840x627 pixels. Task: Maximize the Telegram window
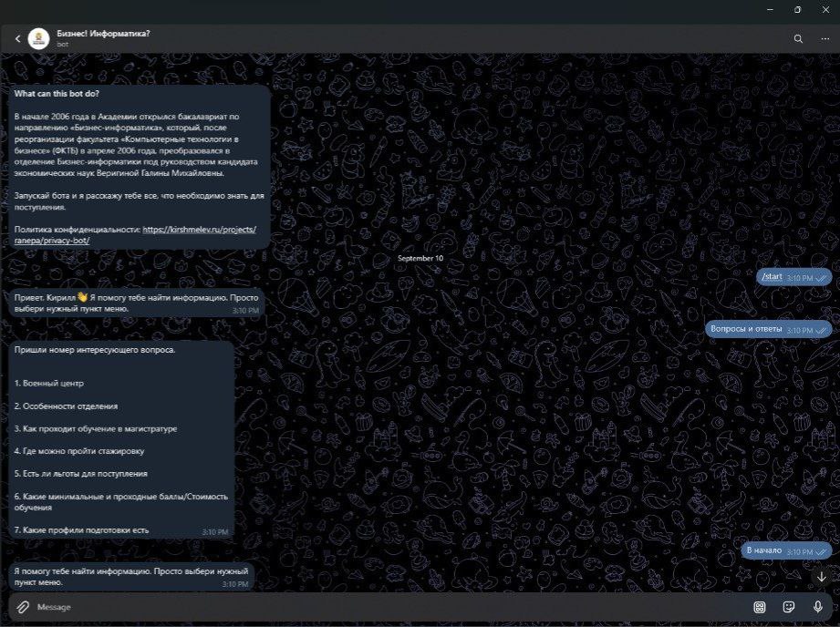click(798, 9)
